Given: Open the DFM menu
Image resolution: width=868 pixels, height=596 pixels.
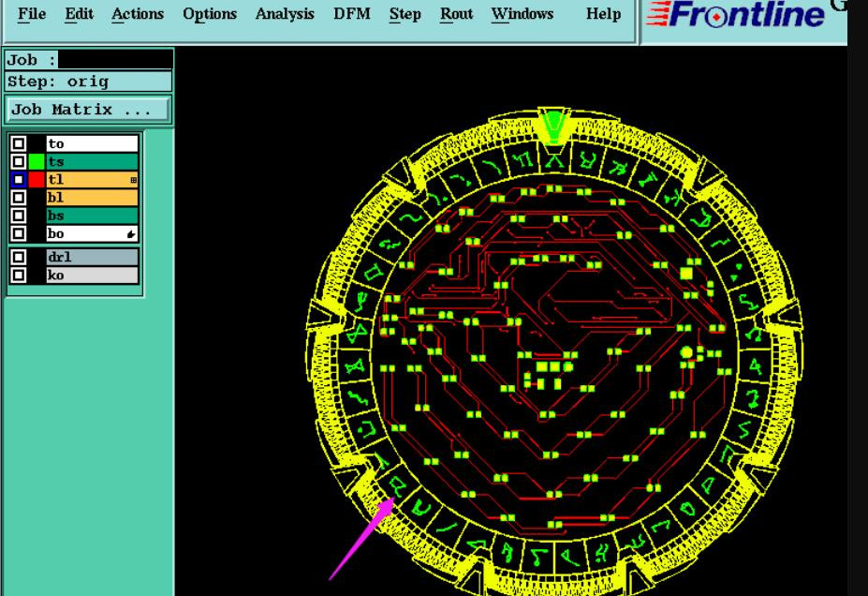Looking at the screenshot, I should (351, 14).
